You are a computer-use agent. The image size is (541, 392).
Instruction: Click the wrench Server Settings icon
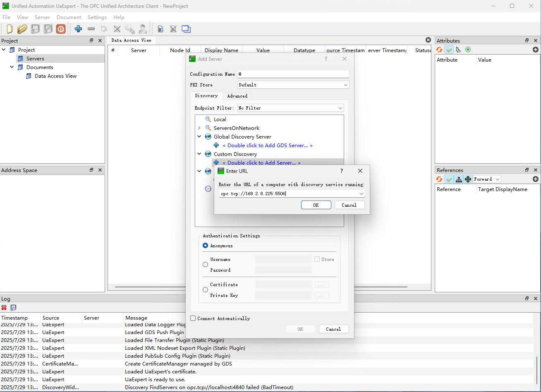tap(130, 29)
